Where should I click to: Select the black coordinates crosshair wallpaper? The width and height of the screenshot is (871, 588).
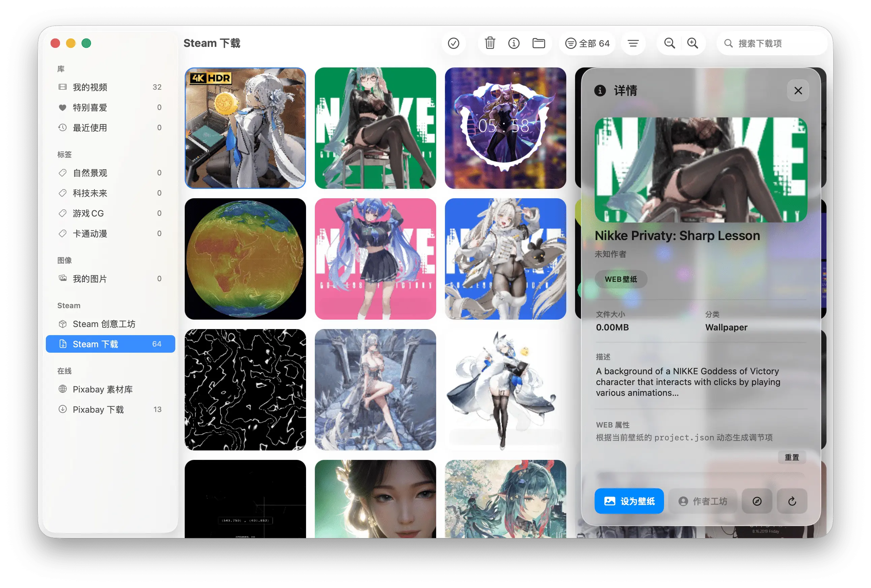click(x=245, y=499)
